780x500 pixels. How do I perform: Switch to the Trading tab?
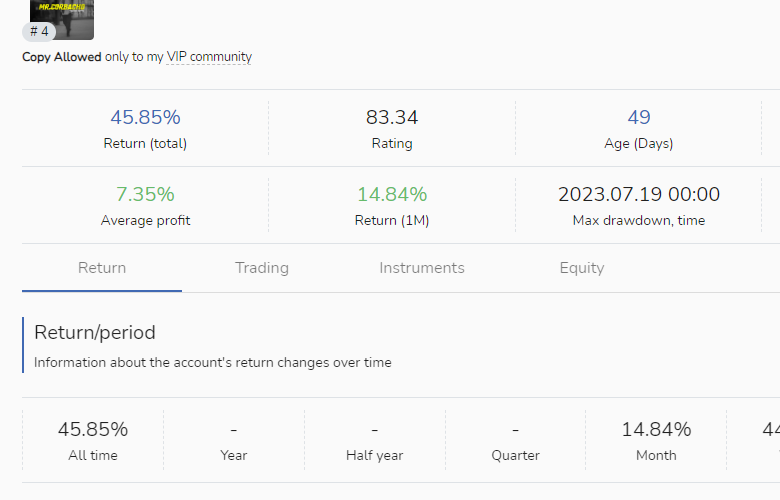(x=262, y=268)
